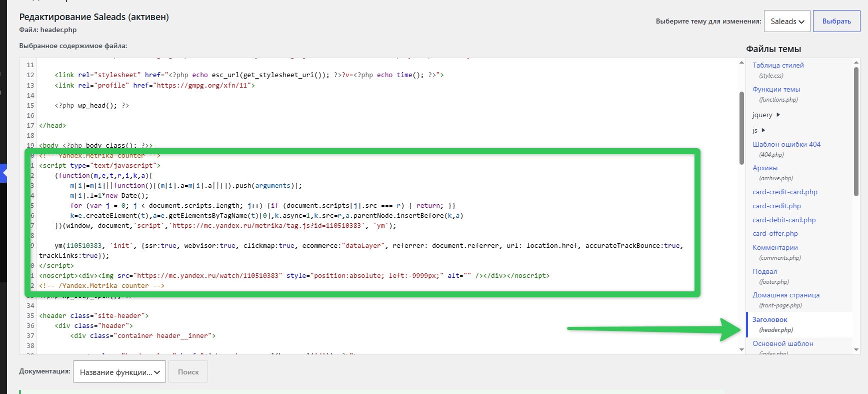Place cursor on the rel="profile" link line
The width and height of the screenshot is (868, 394).
[155, 85]
